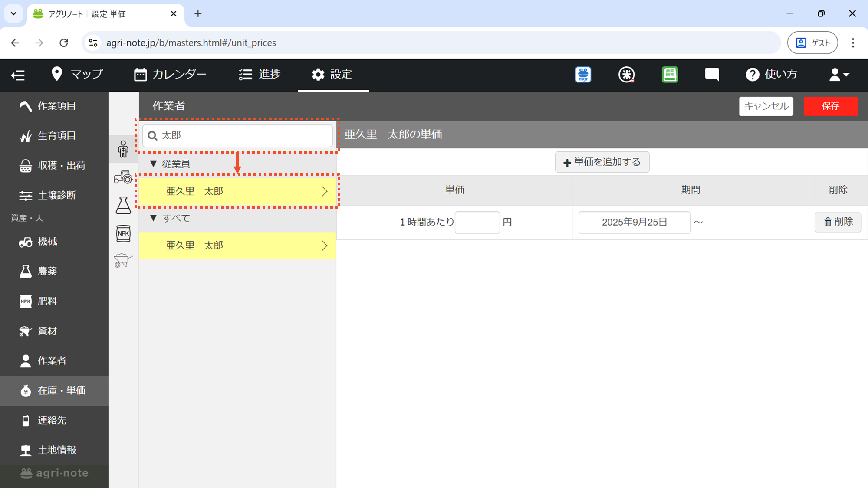
Task: Select the worker person category icon
Action: pos(123,149)
